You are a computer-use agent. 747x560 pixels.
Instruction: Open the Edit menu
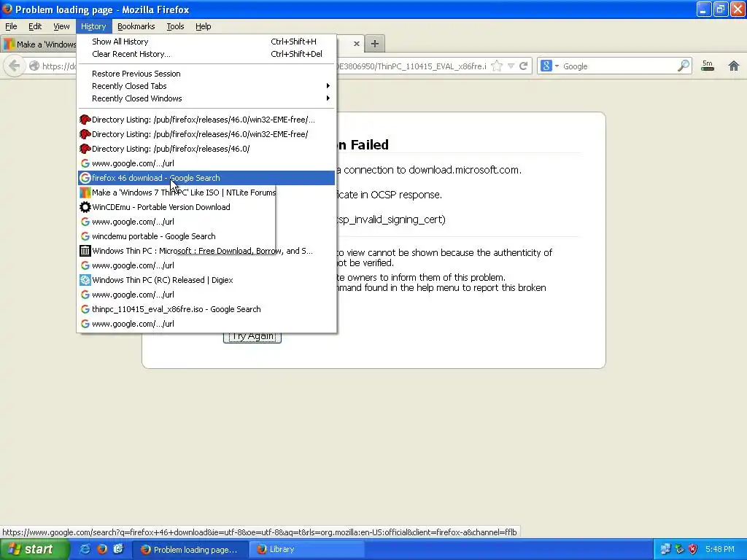(35, 26)
